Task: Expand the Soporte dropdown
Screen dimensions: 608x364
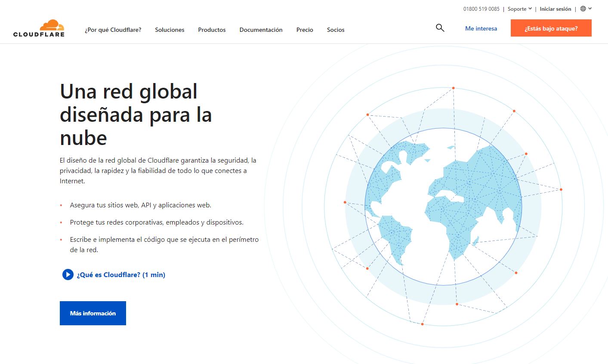Action: point(519,9)
